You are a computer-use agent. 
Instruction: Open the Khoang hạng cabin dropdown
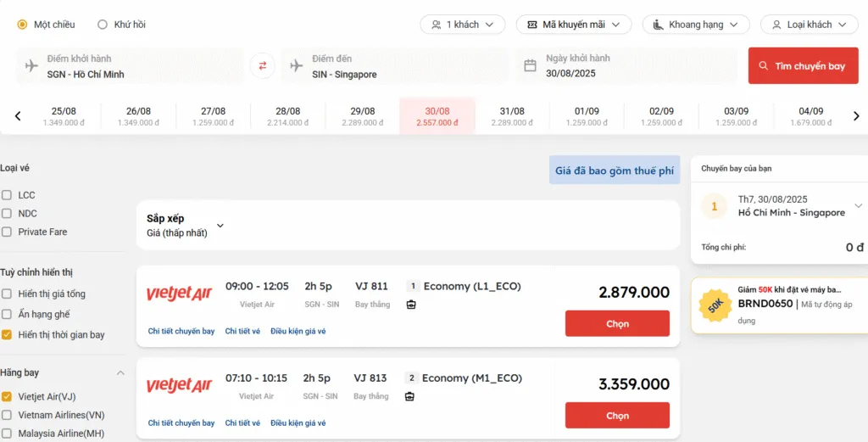tap(697, 25)
